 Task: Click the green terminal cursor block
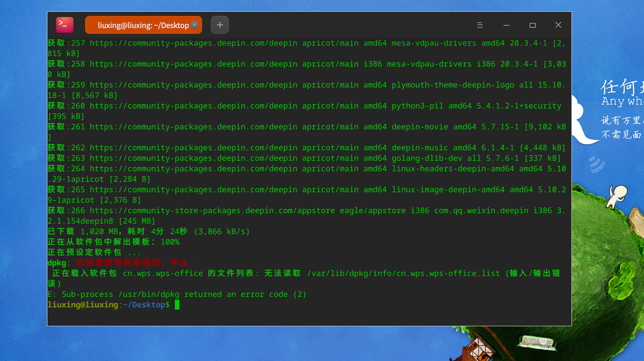pos(177,305)
